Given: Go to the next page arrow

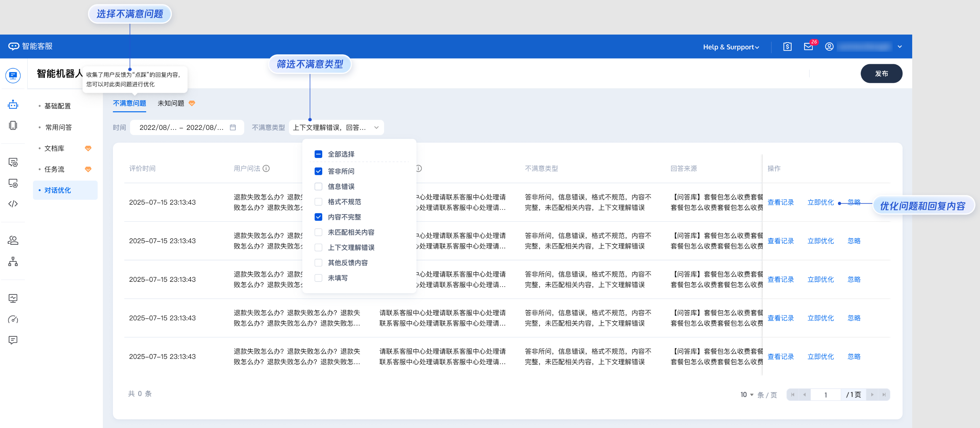Looking at the screenshot, I should 872,394.
